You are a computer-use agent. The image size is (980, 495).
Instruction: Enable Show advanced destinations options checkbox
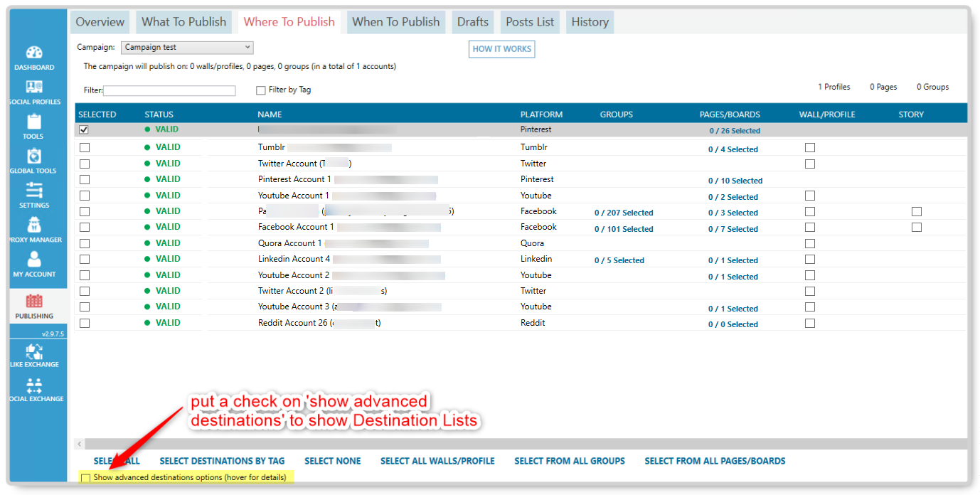click(86, 478)
